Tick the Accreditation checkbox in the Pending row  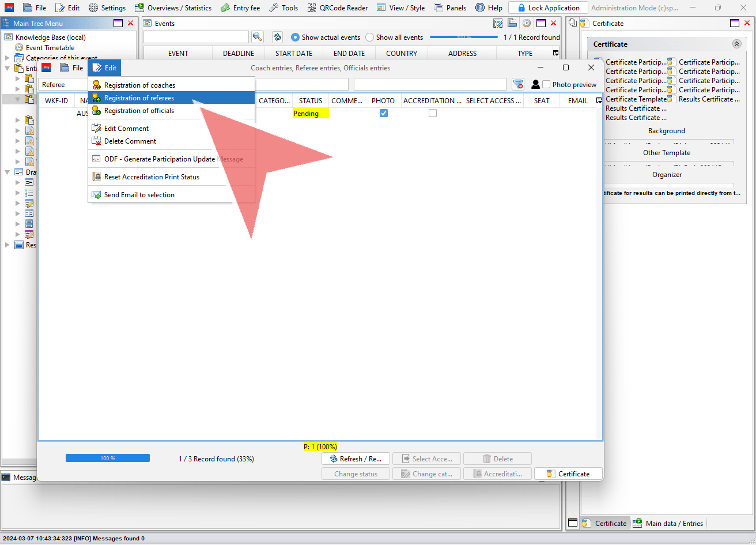tap(433, 113)
